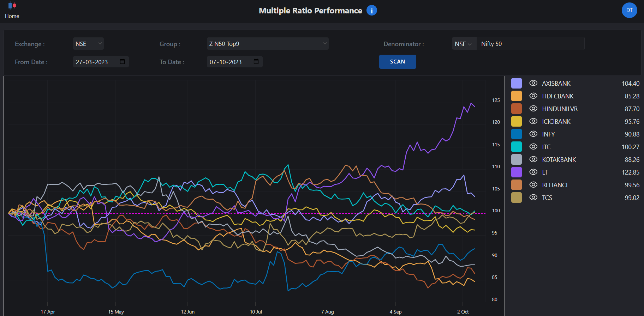
Task: Click the SCAN button
Action: tap(398, 62)
